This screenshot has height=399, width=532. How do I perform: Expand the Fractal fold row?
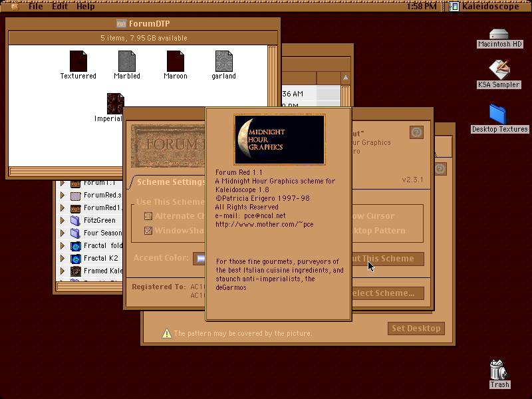pyautogui.click(x=63, y=245)
